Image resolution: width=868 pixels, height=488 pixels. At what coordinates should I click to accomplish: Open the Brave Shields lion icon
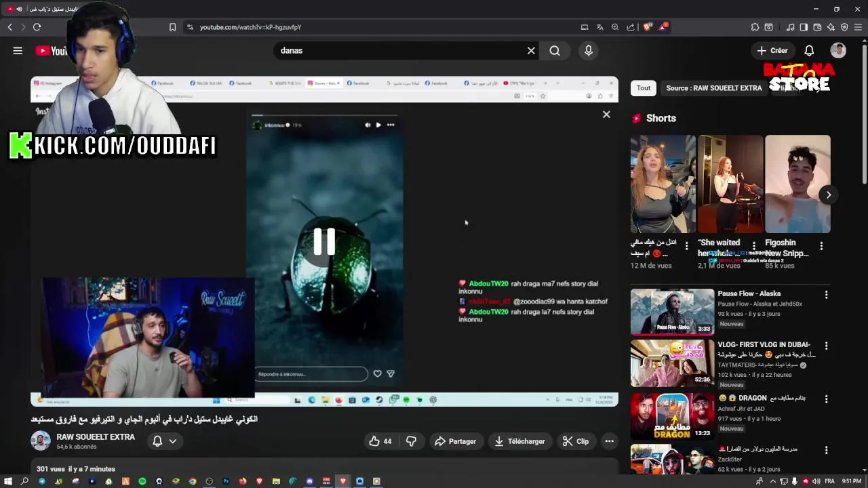(x=648, y=27)
